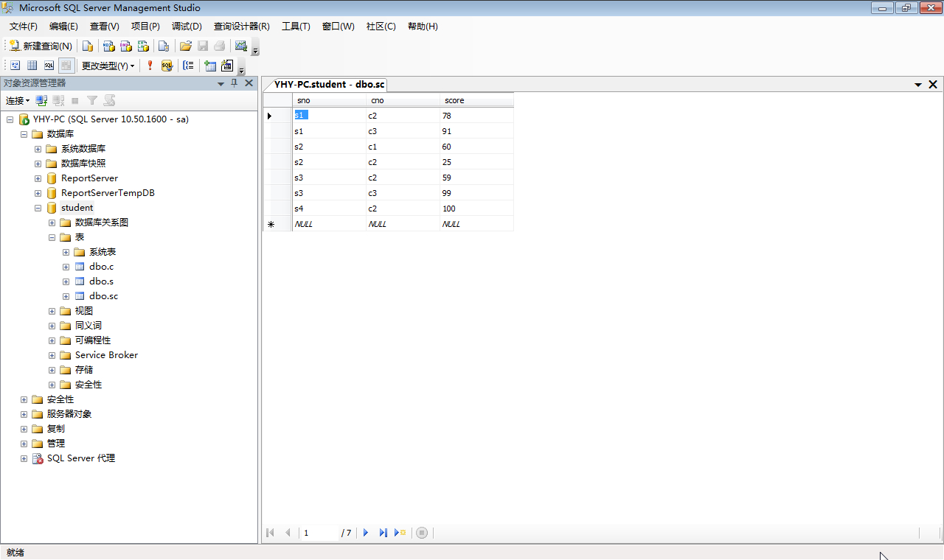Click the Add Group By icon
Image resolution: width=944 pixels, height=560 pixels.
point(188,66)
